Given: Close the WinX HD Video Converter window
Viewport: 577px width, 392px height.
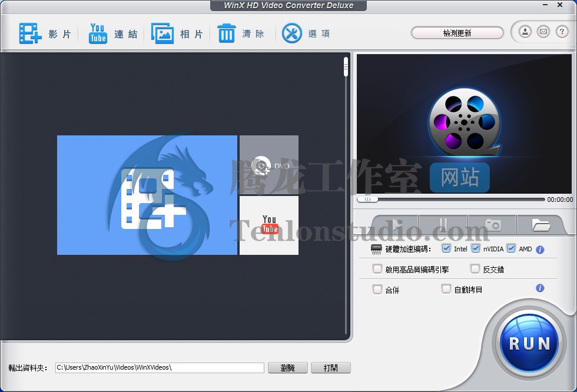Looking at the screenshot, I should pos(560,5).
